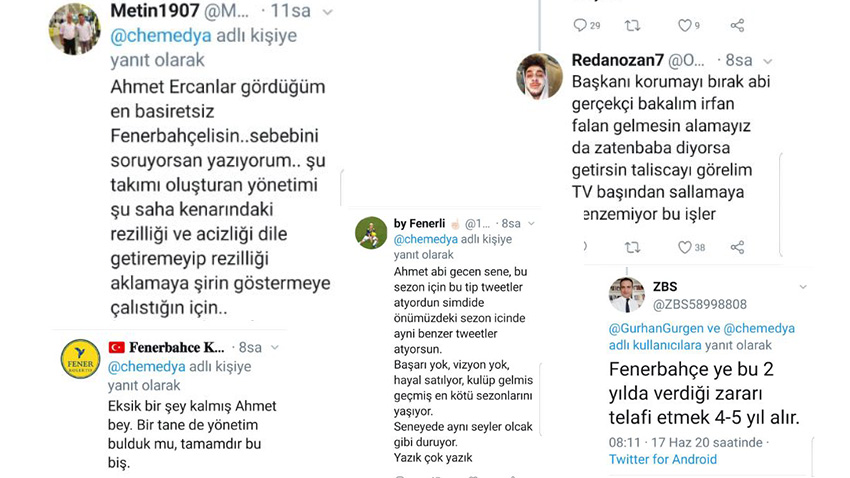The height and width of the screenshot is (478, 850).
Task: Like the top tweet with 9 likes
Action: click(x=685, y=25)
